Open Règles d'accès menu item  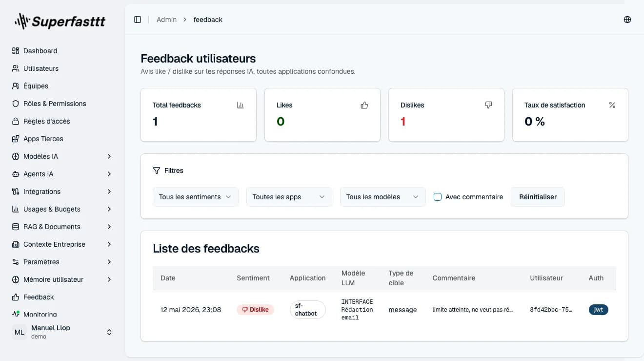click(62, 121)
